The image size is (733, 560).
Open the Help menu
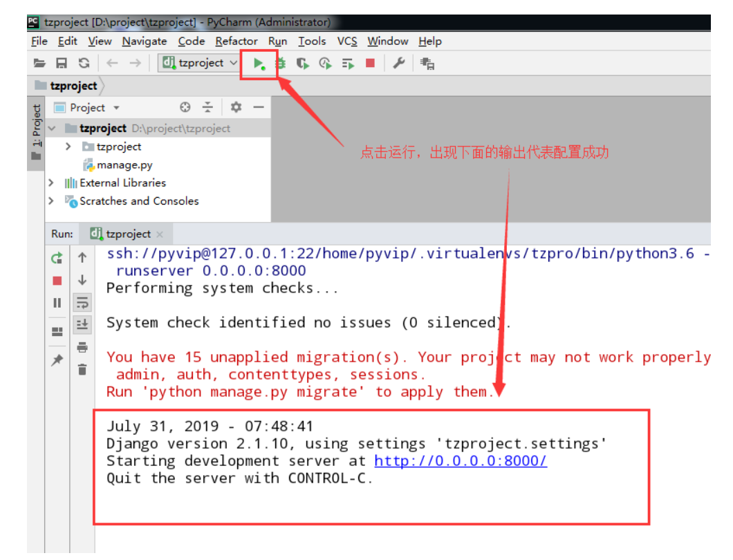tap(429, 41)
